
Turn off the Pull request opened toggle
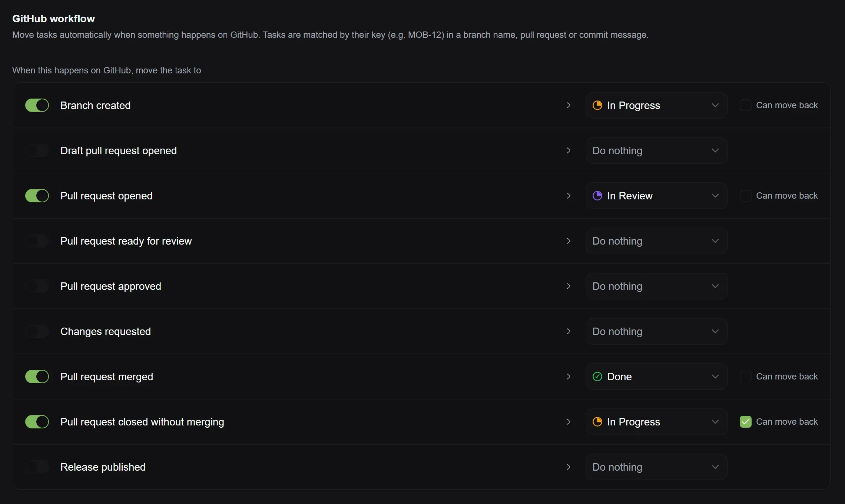click(37, 196)
